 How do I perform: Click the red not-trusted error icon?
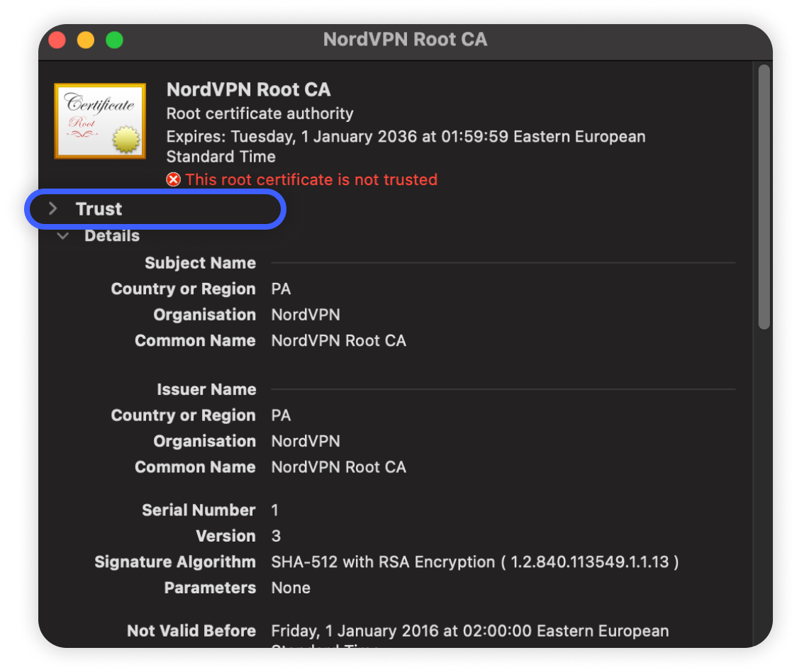coord(174,180)
